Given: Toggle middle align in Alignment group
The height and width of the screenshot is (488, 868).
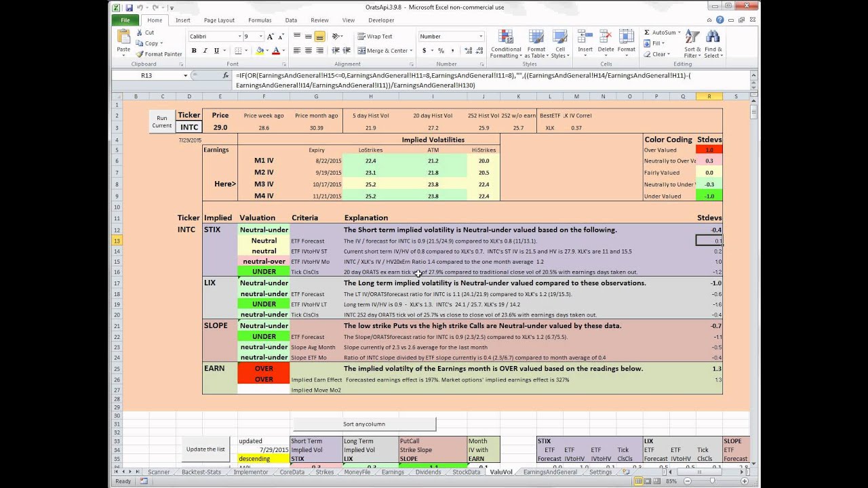Looking at the screenshot, I should pyautogui.click(x=309, y=37).
